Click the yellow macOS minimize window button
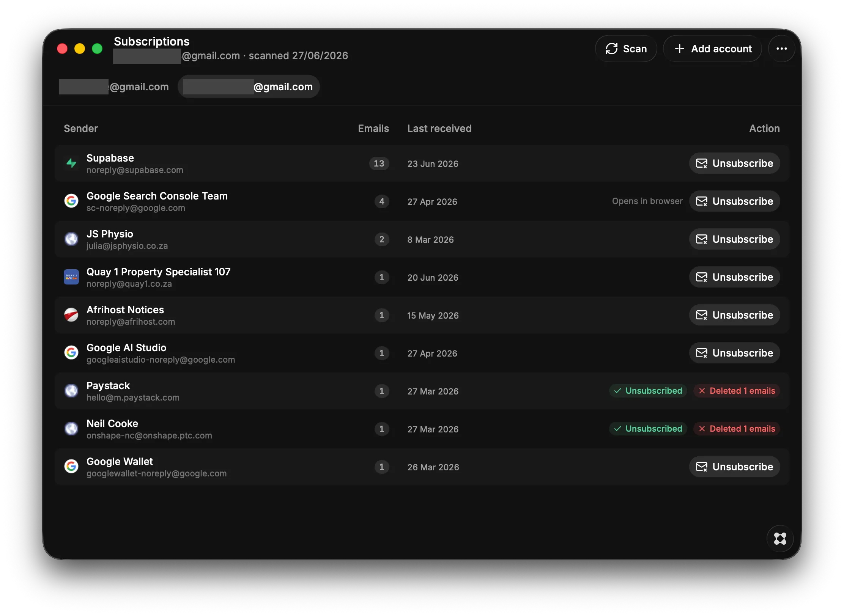 tap(80, 49)
